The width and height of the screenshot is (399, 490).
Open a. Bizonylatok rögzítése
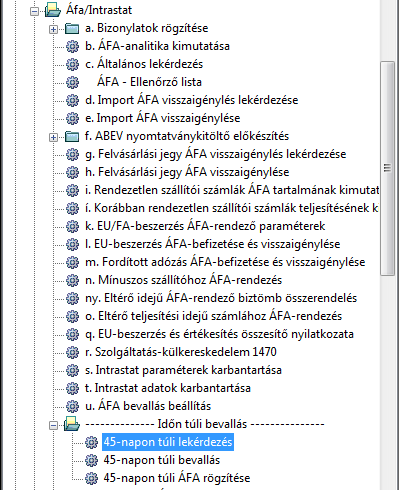click(147, 28)
